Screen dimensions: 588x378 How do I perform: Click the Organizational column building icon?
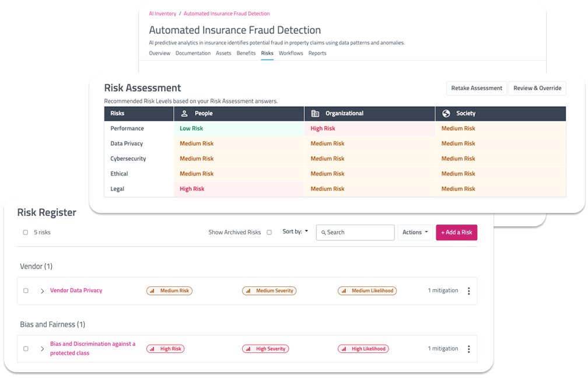pos(316,114)
